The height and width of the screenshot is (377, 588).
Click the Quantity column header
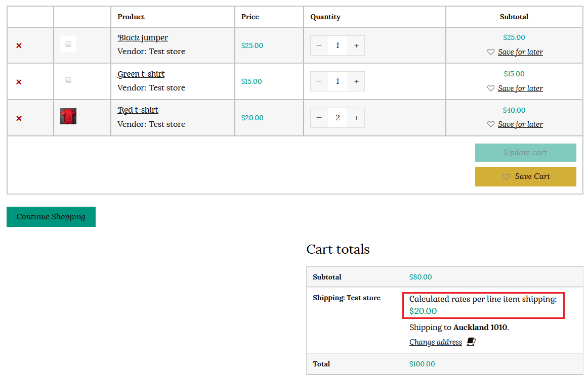pos(325,17)
